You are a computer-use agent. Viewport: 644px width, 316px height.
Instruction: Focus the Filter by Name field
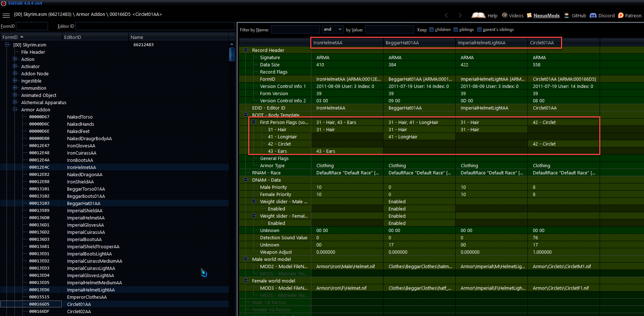pyautogui.click(x=295, y=30)
